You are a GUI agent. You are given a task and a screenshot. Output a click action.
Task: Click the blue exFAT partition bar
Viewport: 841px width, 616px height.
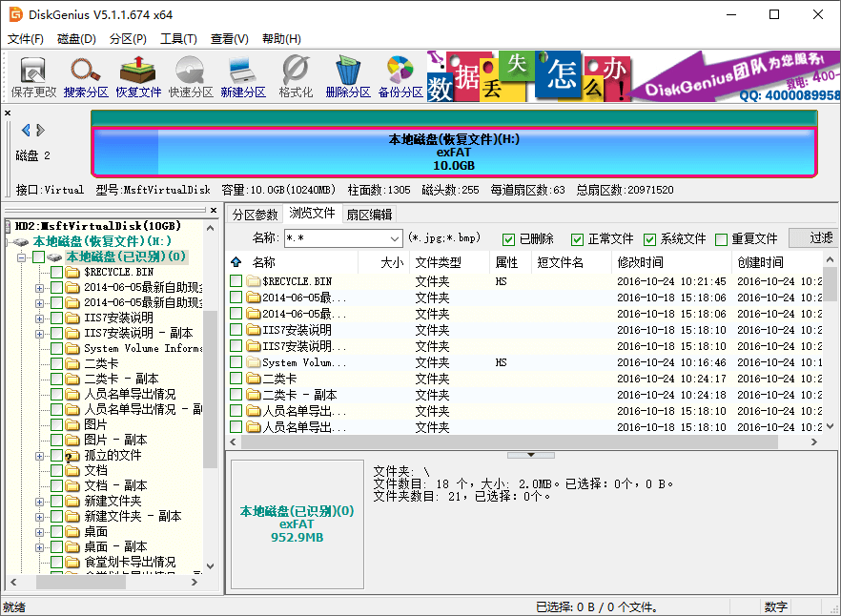[454, 153]
